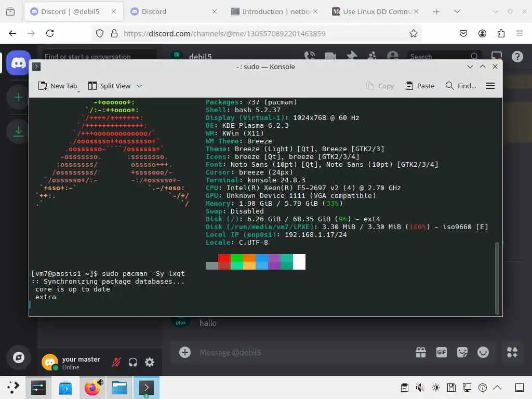Start a voice call with debil5
This screenshot has width=532, height=399.
point(310,56)
